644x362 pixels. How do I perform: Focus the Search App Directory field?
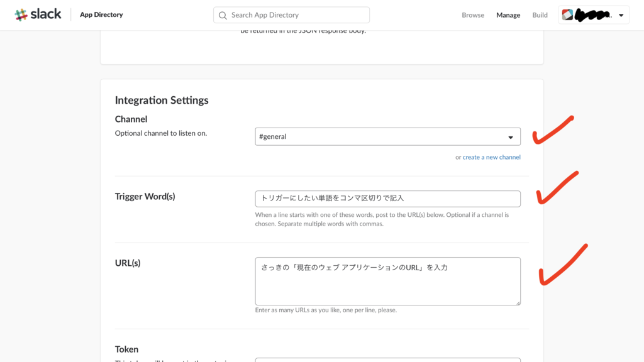(x=296, y=15)
